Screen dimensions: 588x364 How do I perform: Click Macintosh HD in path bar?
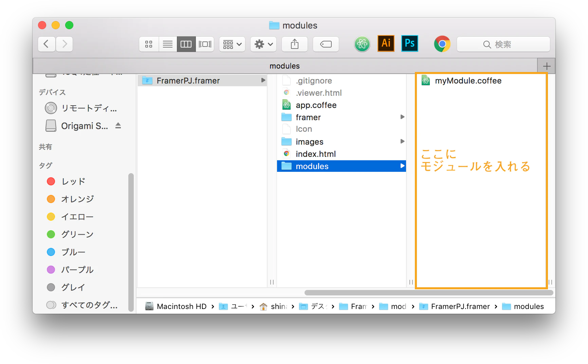[176, 306]
